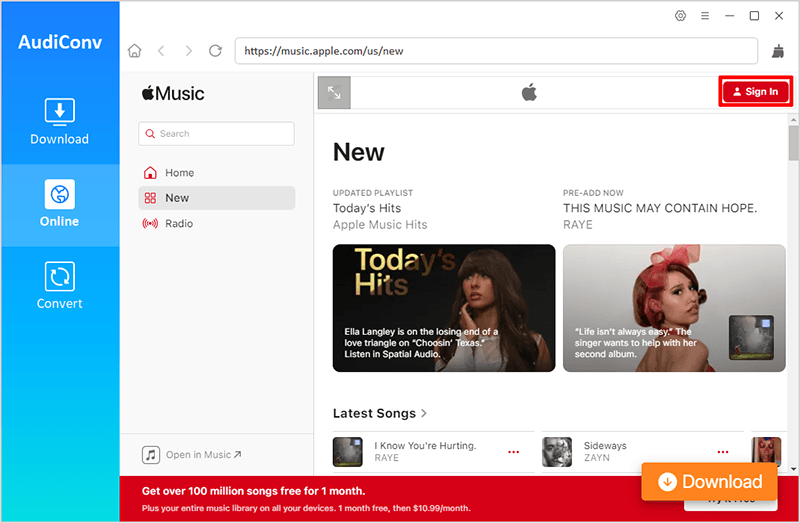Click the Today's Hits title text
Viewport: 800px width, 523px height.
pyautogui.click(x=367, y=208)
